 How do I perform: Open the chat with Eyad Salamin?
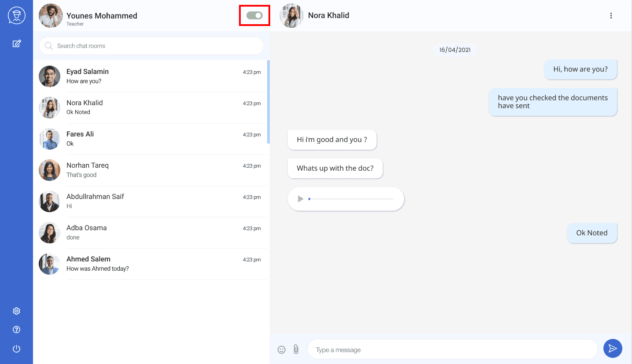pos(151,76)
